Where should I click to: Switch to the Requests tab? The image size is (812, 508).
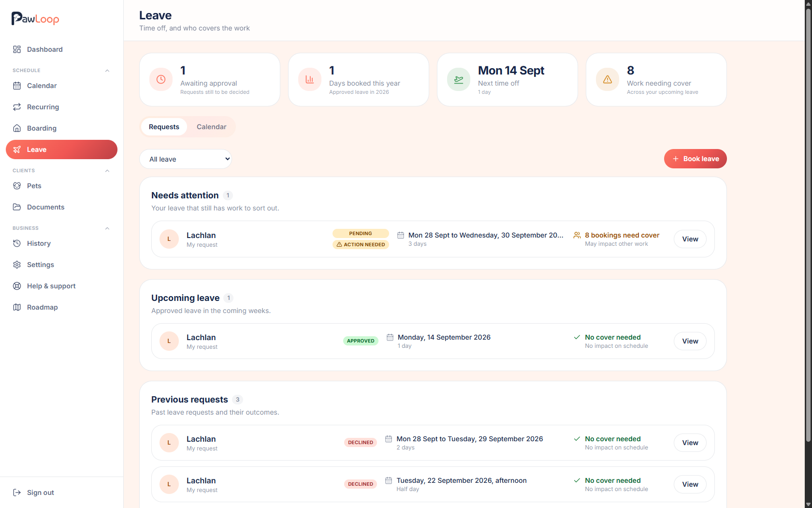164,127
